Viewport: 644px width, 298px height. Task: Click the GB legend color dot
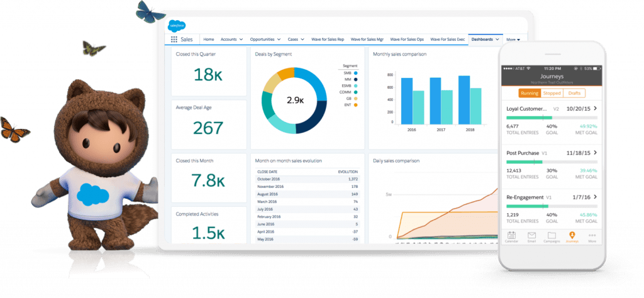pyautogui.click(x=355, y=99)
